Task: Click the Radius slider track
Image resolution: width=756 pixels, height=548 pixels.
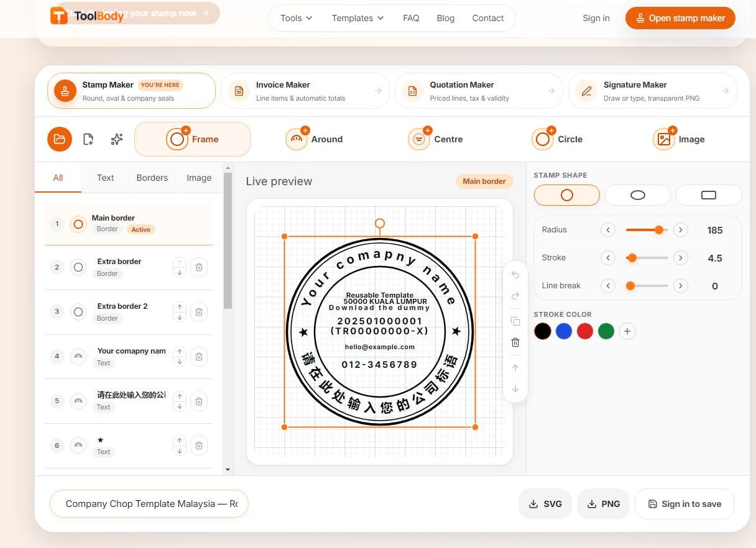Action: (647, 230)
